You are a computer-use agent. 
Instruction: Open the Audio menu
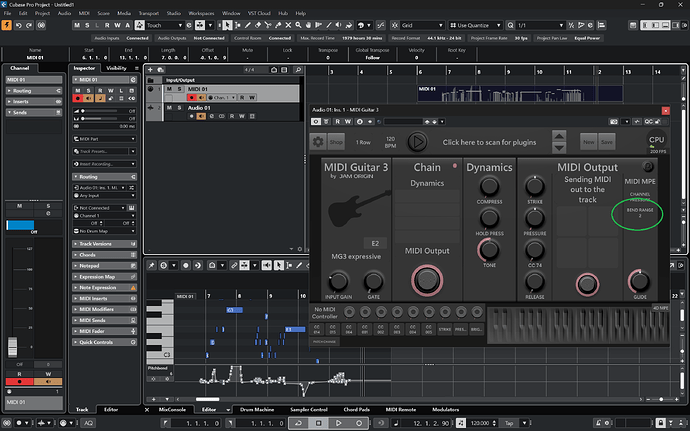[x=64, y=13]
